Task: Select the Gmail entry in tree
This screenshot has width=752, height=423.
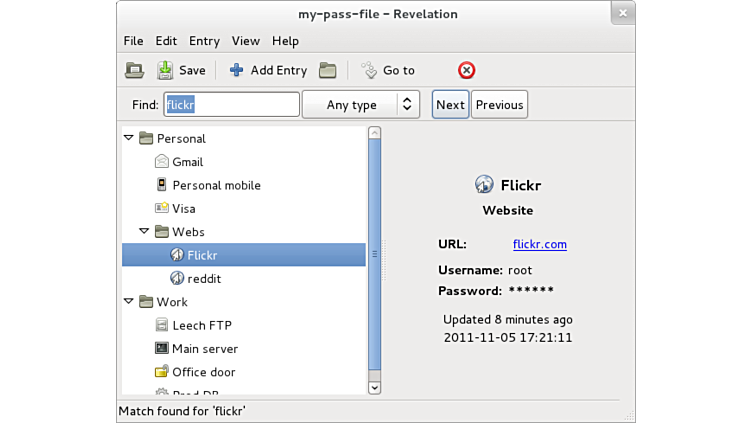Action: tap(187, 162)
